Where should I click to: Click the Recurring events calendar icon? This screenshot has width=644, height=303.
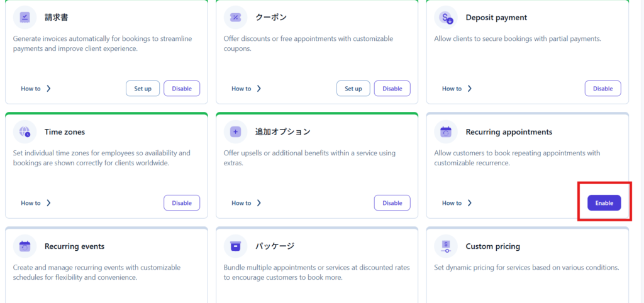[x=25, y=246]
